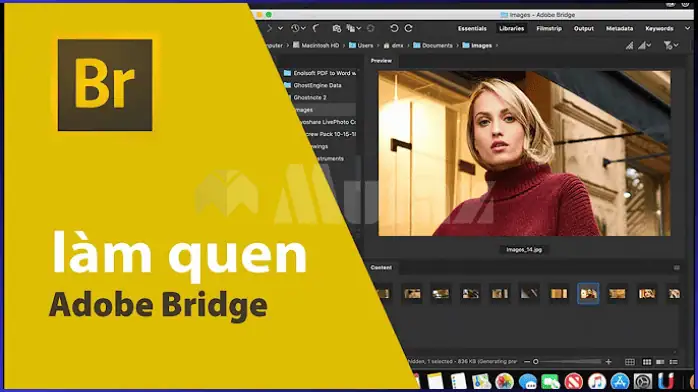Click the large preview photo
The image size is (698, 392).
click(x=524, y=153)
